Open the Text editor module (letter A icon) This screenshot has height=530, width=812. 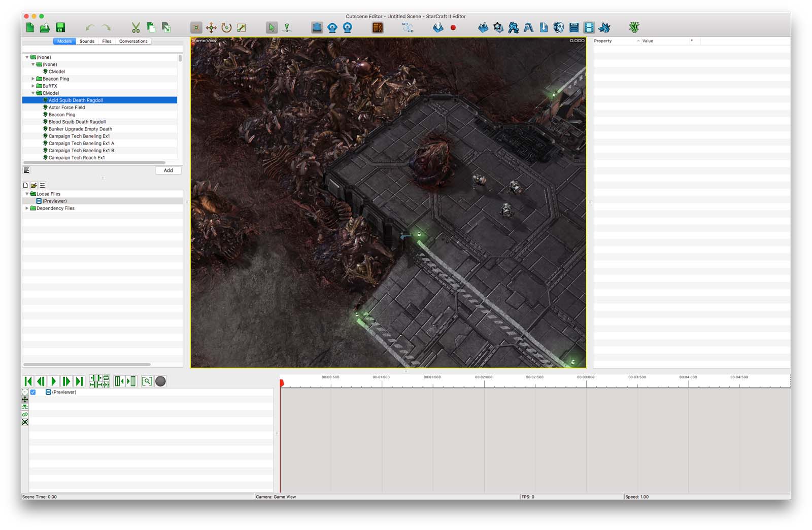coord(528,27)
